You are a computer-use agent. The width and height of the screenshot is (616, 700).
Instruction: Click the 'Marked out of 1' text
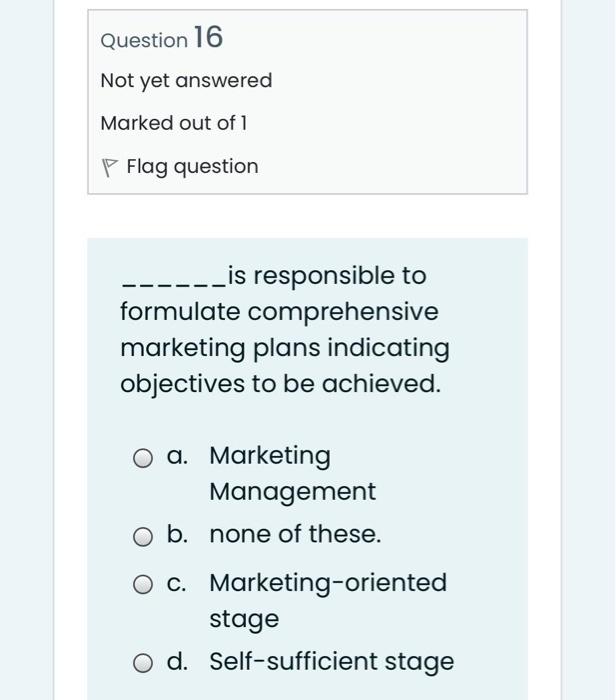click(x=173, y=123)
